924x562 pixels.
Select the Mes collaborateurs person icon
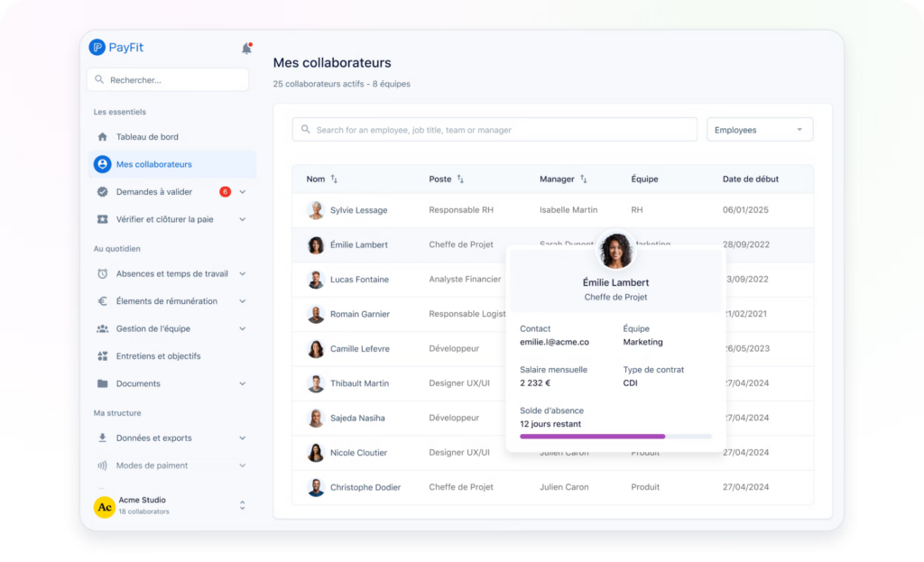click(101, 164)
